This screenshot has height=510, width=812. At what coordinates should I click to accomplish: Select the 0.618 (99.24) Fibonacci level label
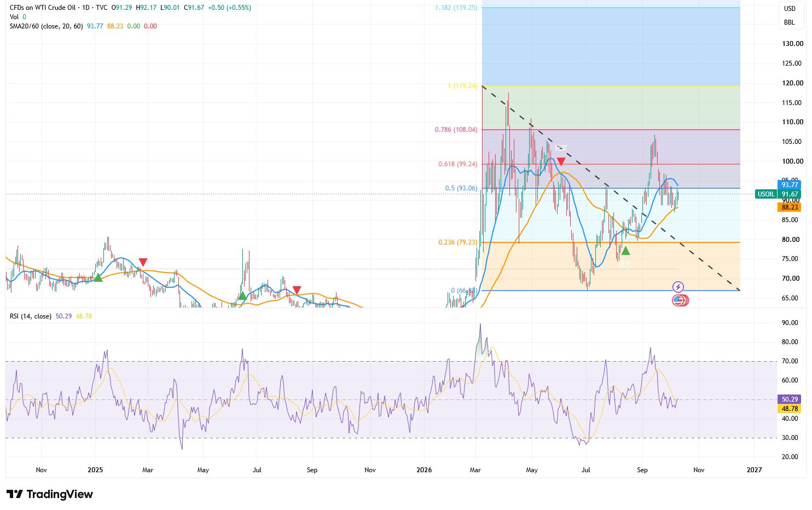tap(458, 164)
